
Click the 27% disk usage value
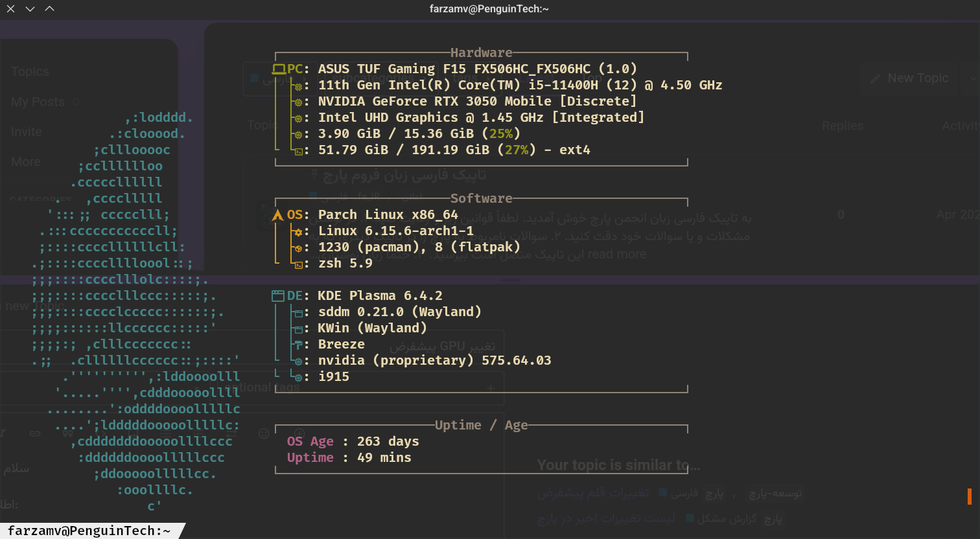(x=517, y=150)
